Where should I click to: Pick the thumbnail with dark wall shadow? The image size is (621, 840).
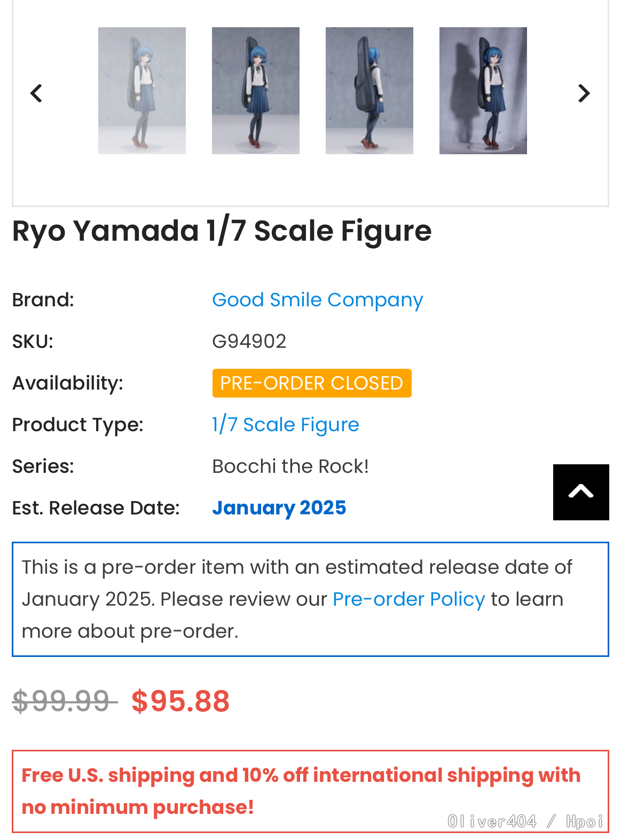click(x=483, y=91)
